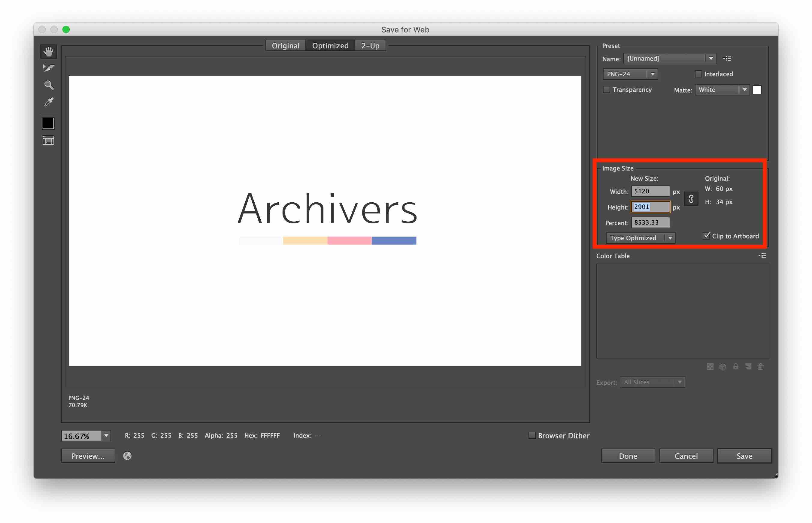Click the Preview... button
This screenshot has width=812, height=523.
point(88,456)
